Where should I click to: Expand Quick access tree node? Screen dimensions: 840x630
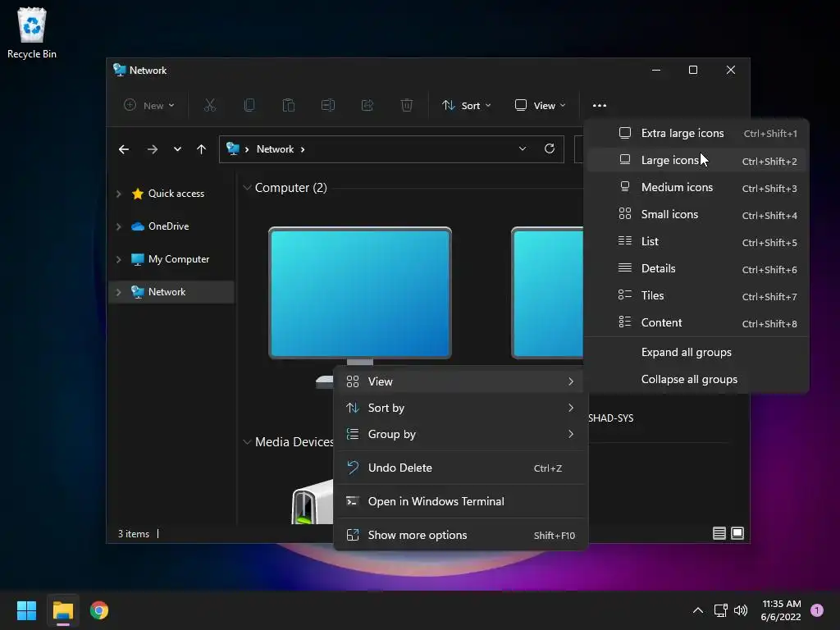pyautogui.click(x=119, y=194)
